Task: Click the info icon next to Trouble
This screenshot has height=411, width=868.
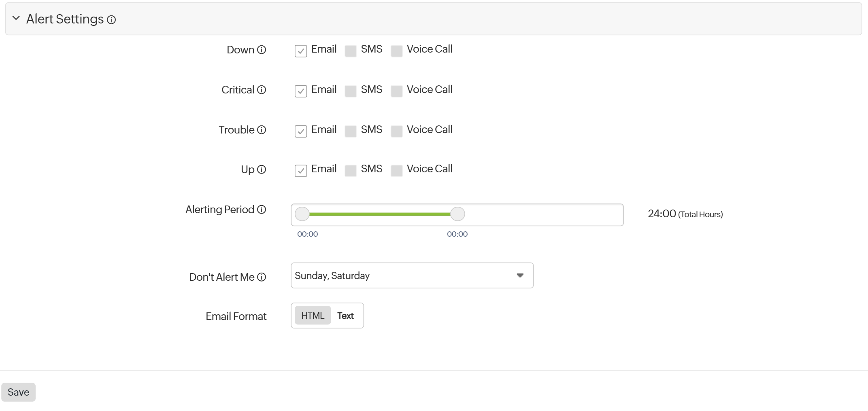Action: (262, 130)
